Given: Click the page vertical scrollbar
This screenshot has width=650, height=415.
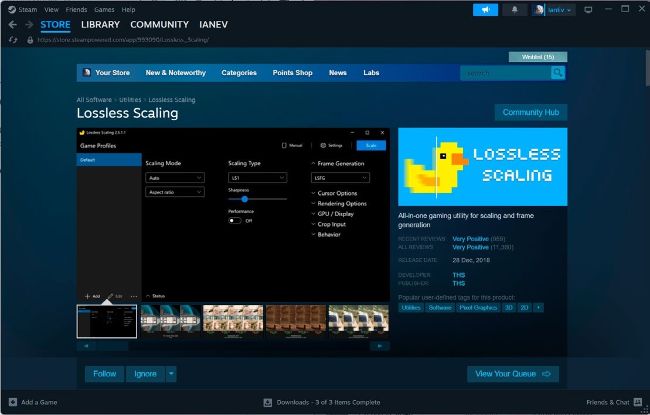Looking at the screenshot, I should pyautogui.click(x=647, y=67).
